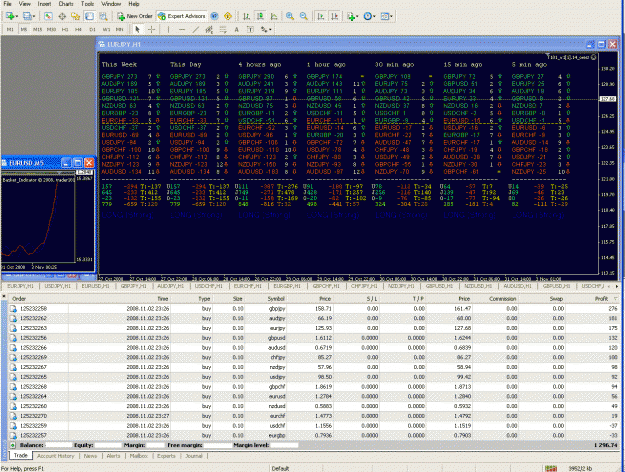The height and width of the screenshot is (472, 625).
Task: Open the Tools menu
Action: click(x=87, y=4)
